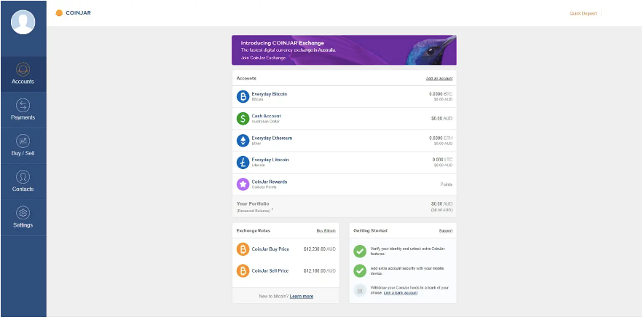The height and width of the screenshot is (320, 644).
Task: Click the Everyday Bitcoin coin icon
Action: point(243,96)
